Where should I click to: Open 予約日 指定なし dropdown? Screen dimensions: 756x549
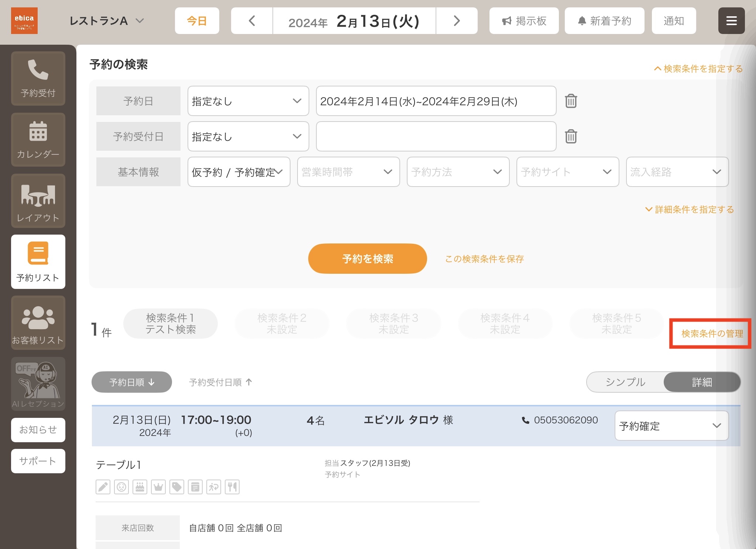pyautogui.click(x=248, y=101)
